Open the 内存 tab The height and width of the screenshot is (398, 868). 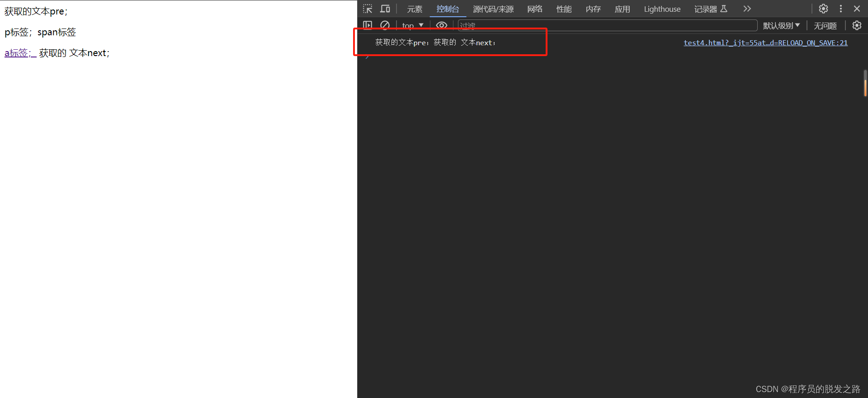pyautogui.click(x=593, y=9)
